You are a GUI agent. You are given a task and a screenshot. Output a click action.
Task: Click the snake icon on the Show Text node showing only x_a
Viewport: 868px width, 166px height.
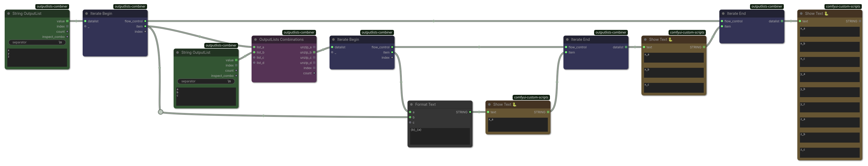[x=514, y=104]
